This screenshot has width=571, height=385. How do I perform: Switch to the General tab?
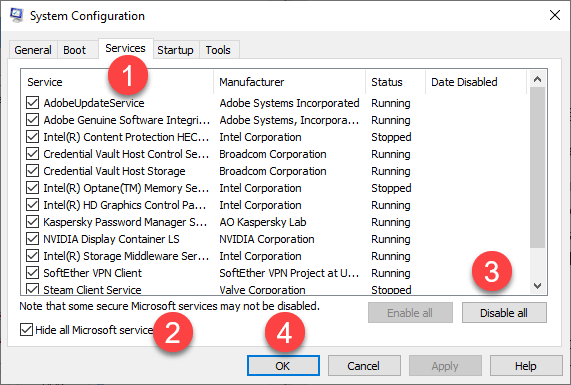(33, 50)
